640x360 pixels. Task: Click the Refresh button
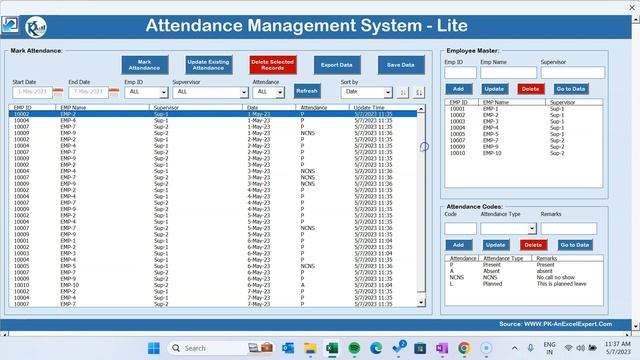point(307,91)
